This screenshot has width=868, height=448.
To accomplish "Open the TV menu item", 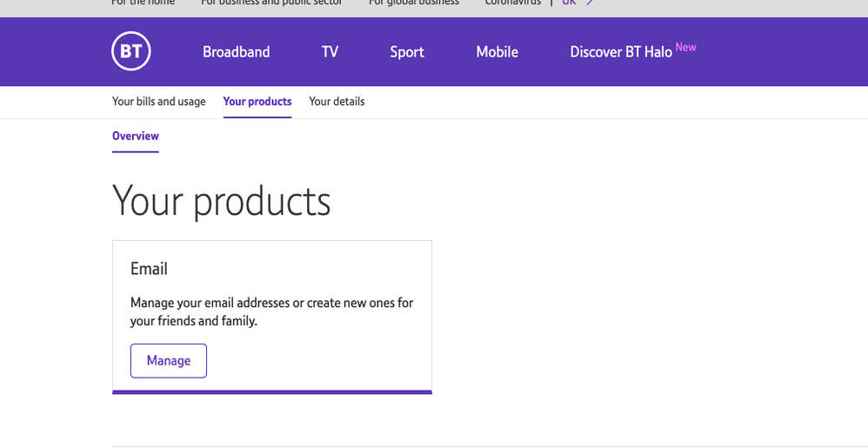I will pyautogui.click(x=330, y=52).
